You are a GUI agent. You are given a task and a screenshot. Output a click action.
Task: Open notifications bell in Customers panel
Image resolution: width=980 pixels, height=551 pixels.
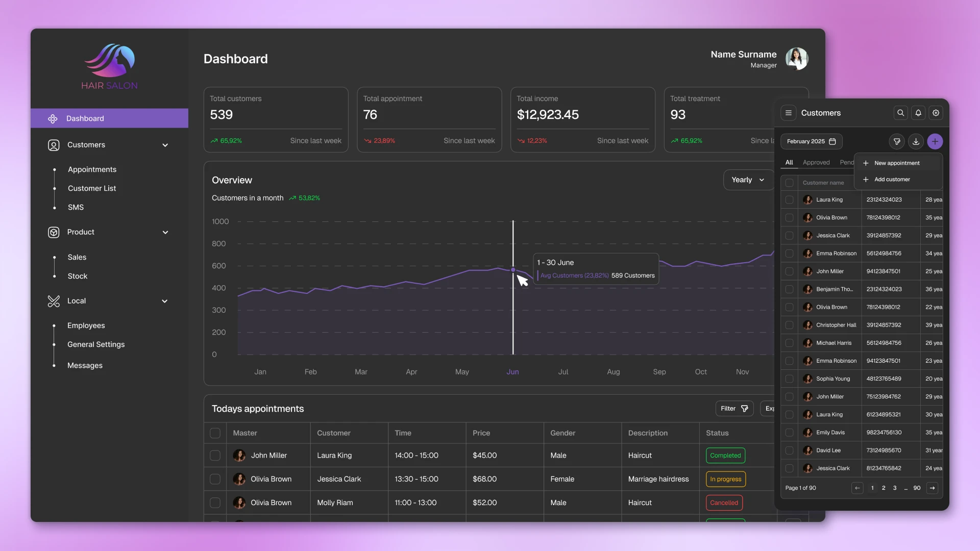(x=918, y=113)
